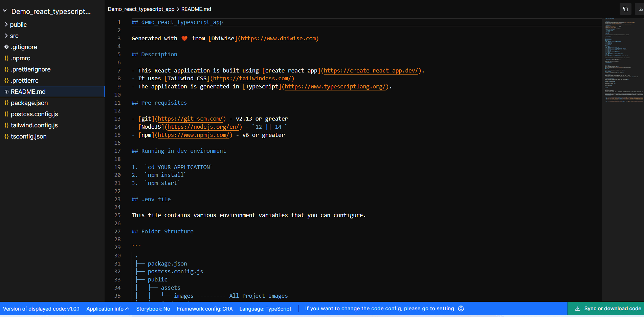Click the braces icon next to package.json

(6, 103)
